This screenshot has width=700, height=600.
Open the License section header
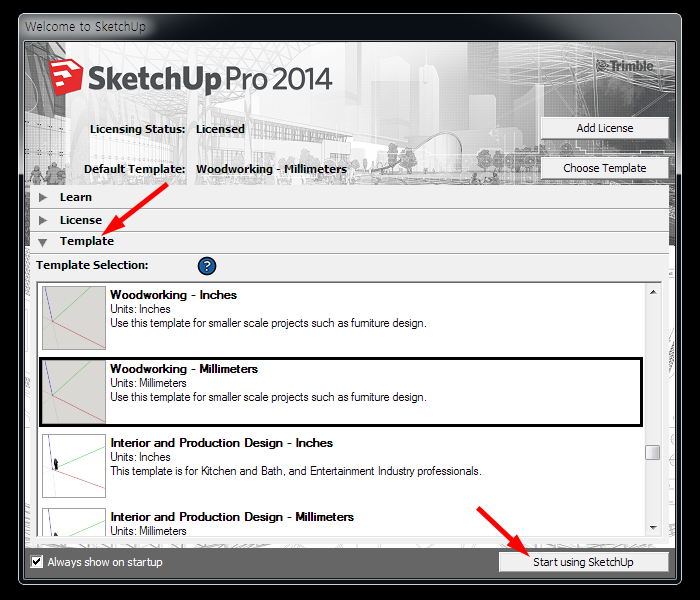coord(349,220)
